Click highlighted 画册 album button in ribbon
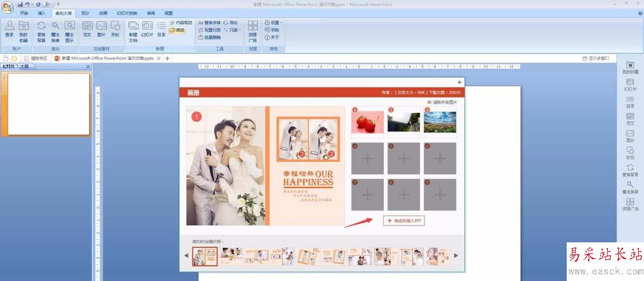This screenshot has width=644, height=281. pyautogui.click(x=177, y=30)
